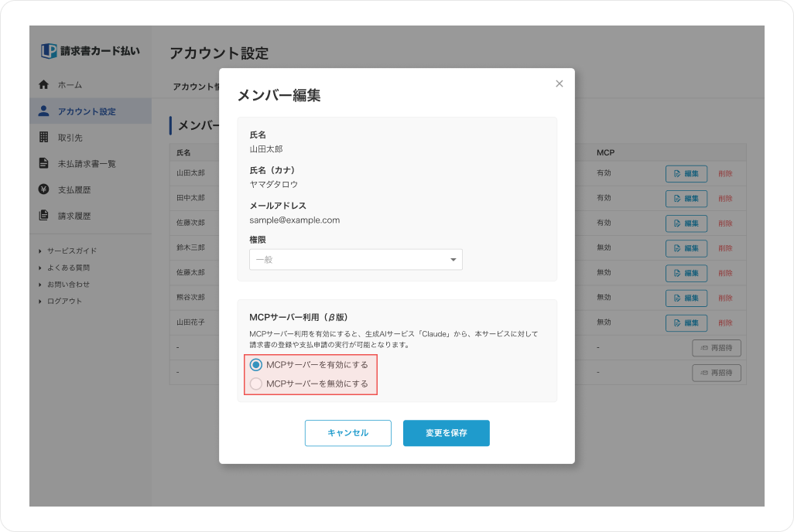Screen dimensions: 794x532
Task: Click 削除 link in 鈴木三郎 row
Action: pos(725,248)
